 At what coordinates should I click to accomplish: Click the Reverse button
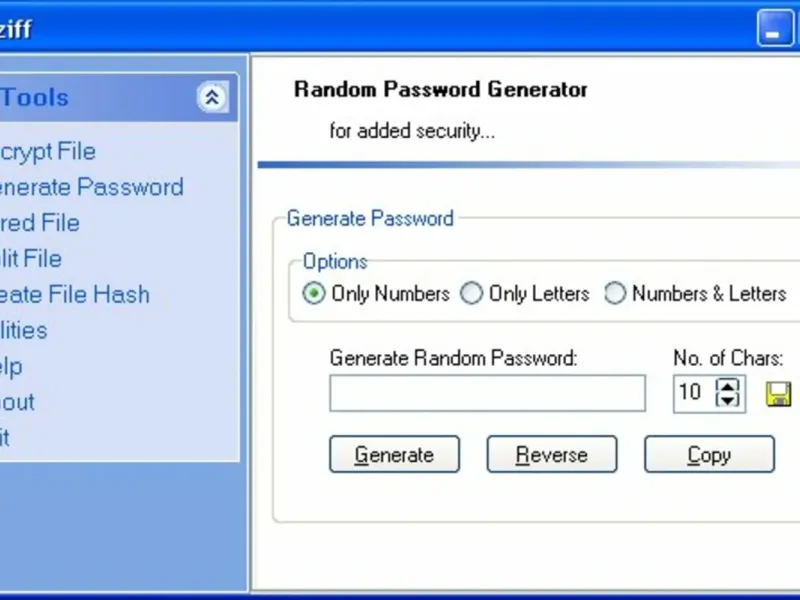coord(551,455)
